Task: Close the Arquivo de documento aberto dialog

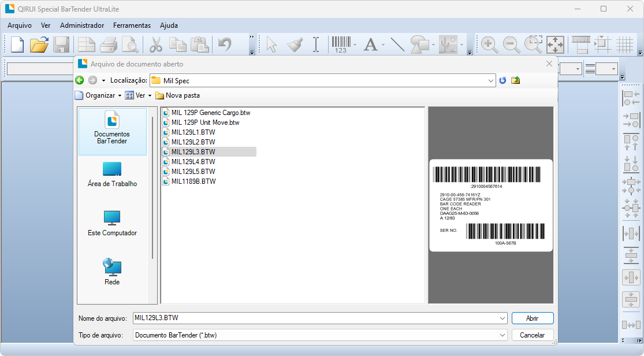Action: coord(549,64)
